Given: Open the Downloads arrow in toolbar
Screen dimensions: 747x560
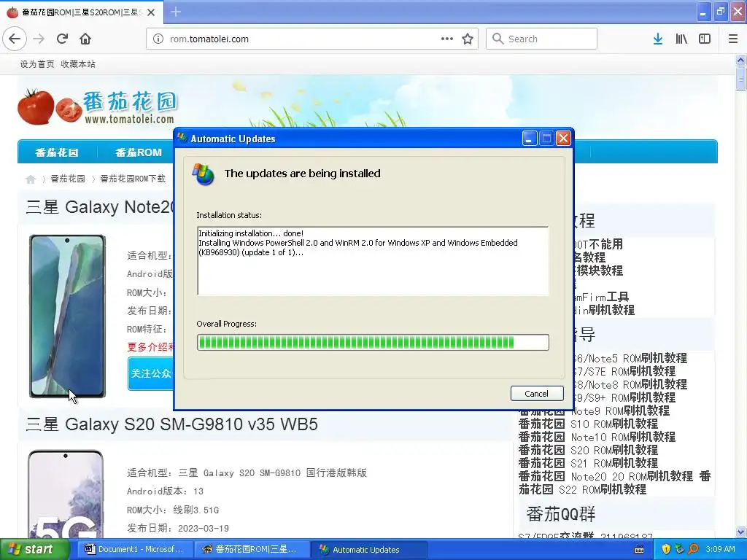Looking at the screenshot, I should (658, 39).
